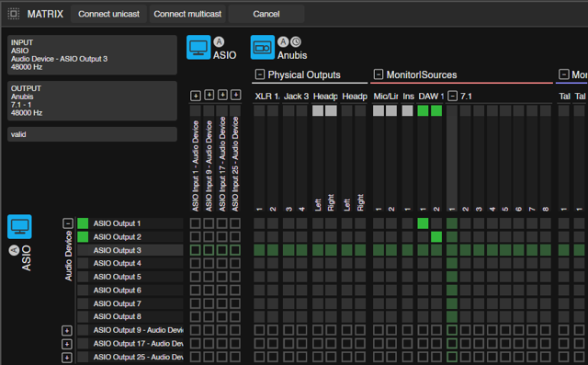Select the ASIO Output 8 row

130,316
